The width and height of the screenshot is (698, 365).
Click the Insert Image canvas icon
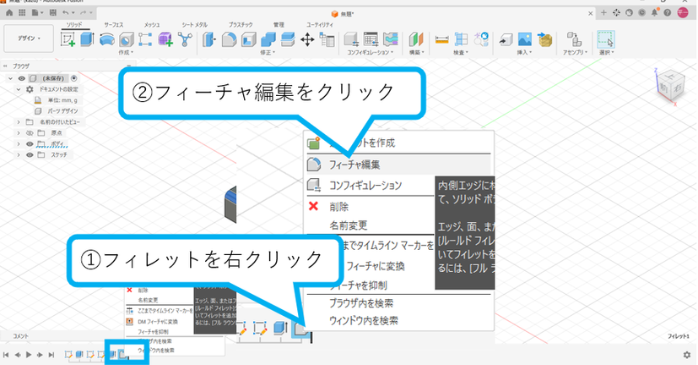click(x=525, y=40)
